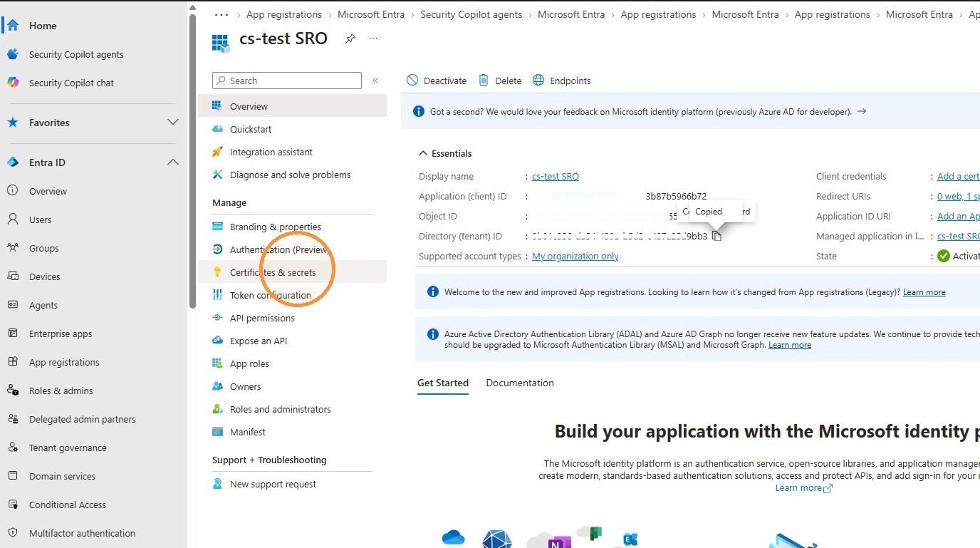Open Learn more in the ADAL notice
This screenshot has height=548, width=980.
[790, 345]
